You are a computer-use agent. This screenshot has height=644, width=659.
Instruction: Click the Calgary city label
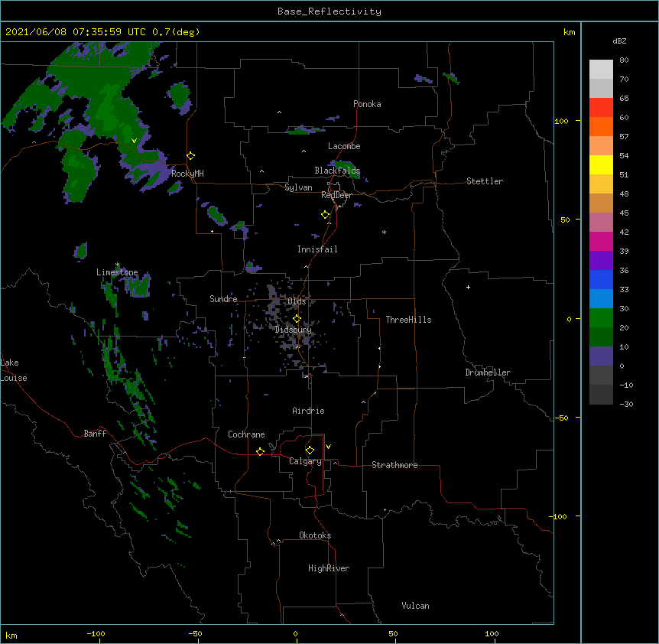coord(305,461)
